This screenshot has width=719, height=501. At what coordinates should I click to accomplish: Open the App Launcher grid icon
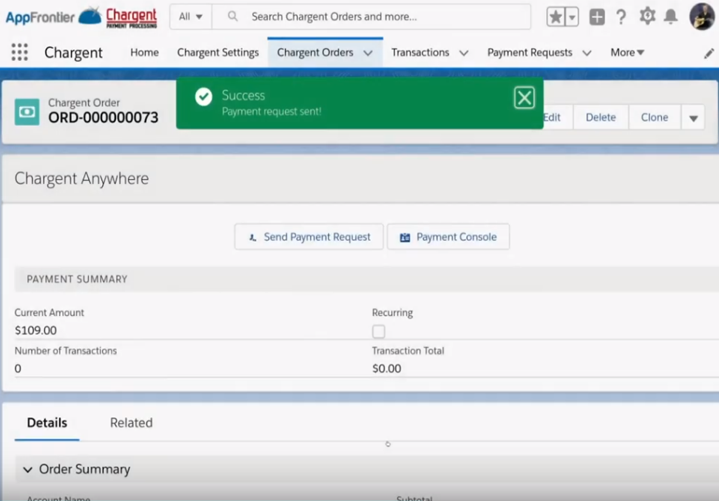(x=19, y=52)
